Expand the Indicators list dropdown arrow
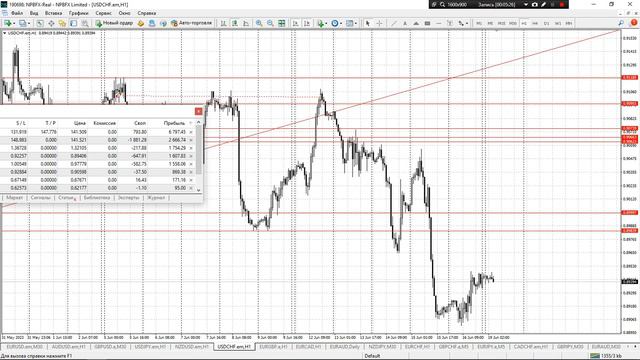 [x=326, y=23]
